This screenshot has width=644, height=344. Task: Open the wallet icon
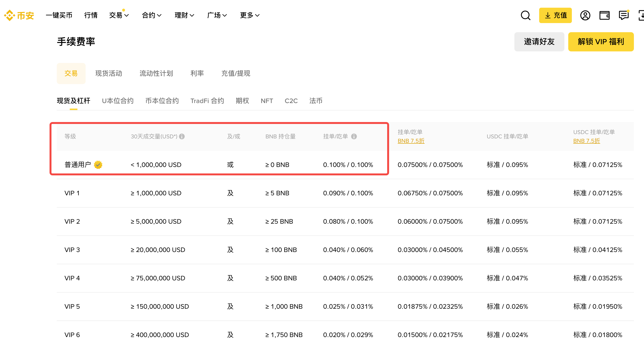point(604,15)
